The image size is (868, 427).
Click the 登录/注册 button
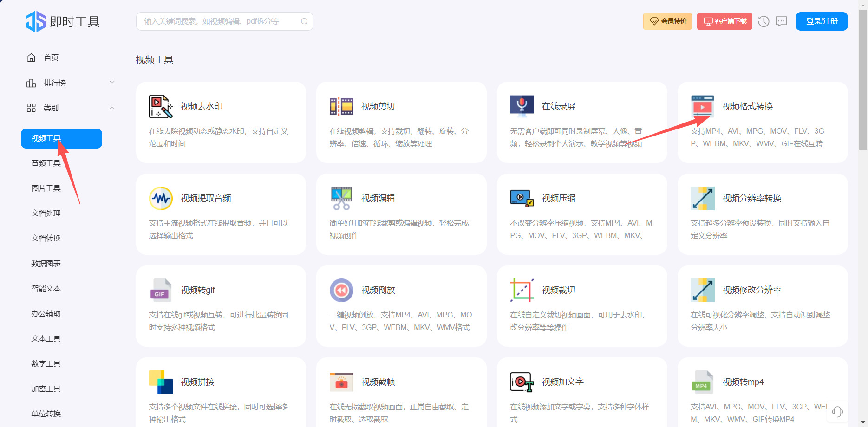[822, 21]
